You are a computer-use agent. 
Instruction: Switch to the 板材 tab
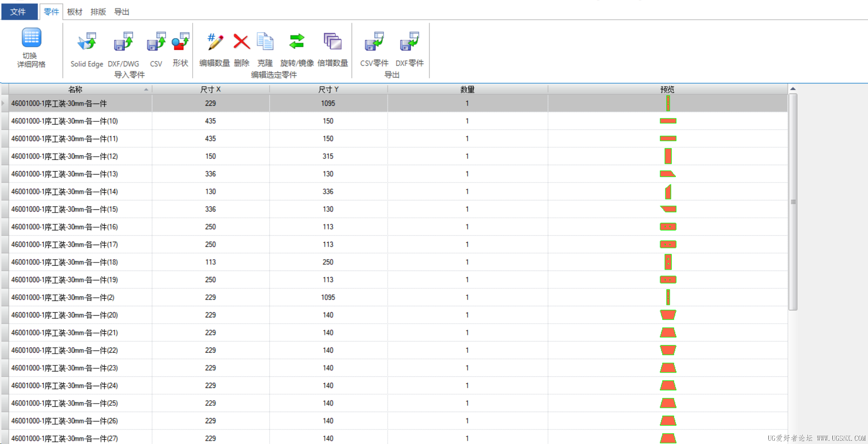[x=75, y=12]
